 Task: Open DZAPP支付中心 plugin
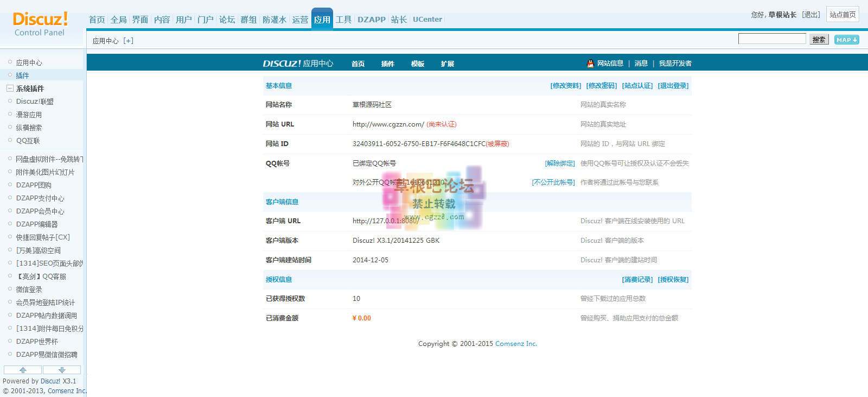pyautogui.click(x=40, y=198)
